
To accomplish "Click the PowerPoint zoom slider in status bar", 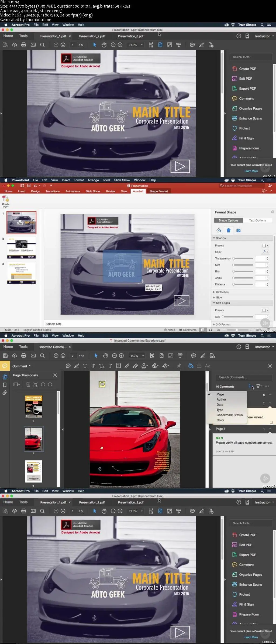I will [237, 330].
